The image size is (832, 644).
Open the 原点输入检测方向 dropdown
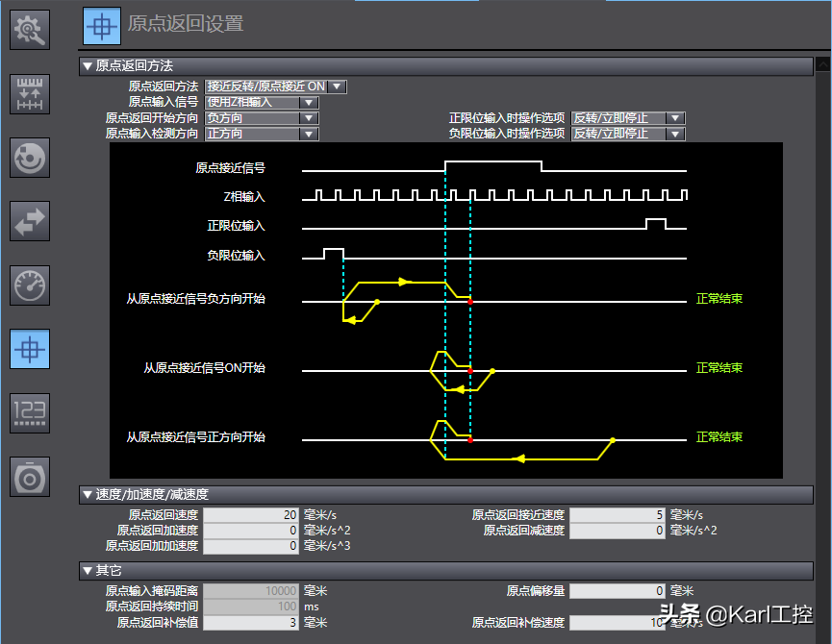point(308,134)
